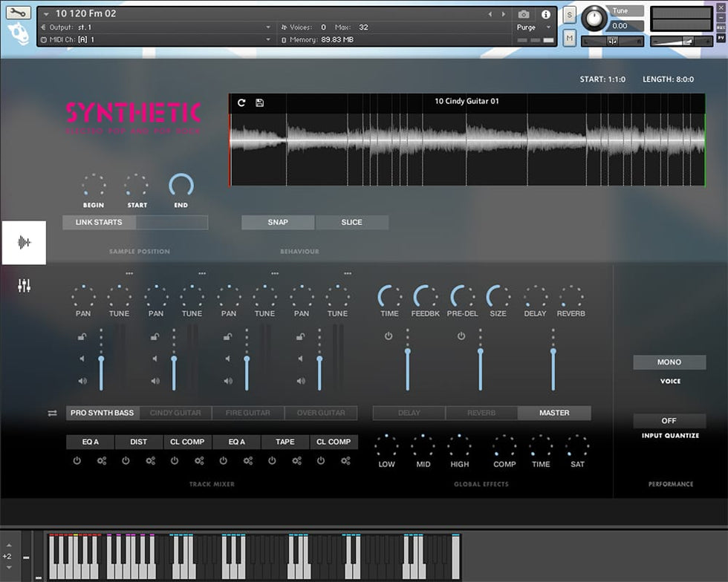
Task: Click the reload sample icon above waveform
Action: point(241,102)
